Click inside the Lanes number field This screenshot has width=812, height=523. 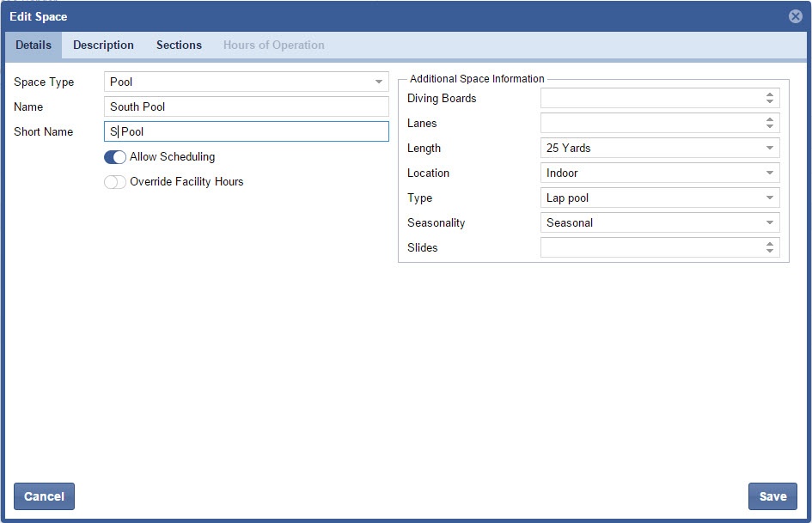[x=650, y=124]
